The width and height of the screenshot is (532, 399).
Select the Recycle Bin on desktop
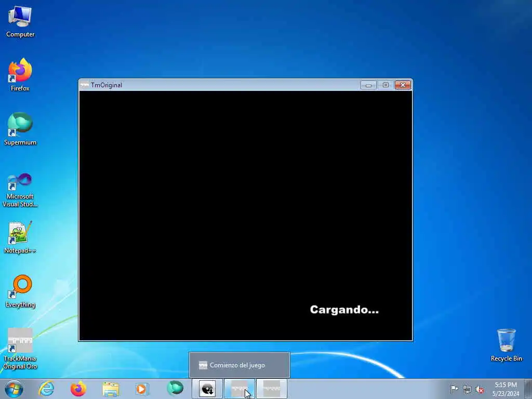click(x=506, y=345)
